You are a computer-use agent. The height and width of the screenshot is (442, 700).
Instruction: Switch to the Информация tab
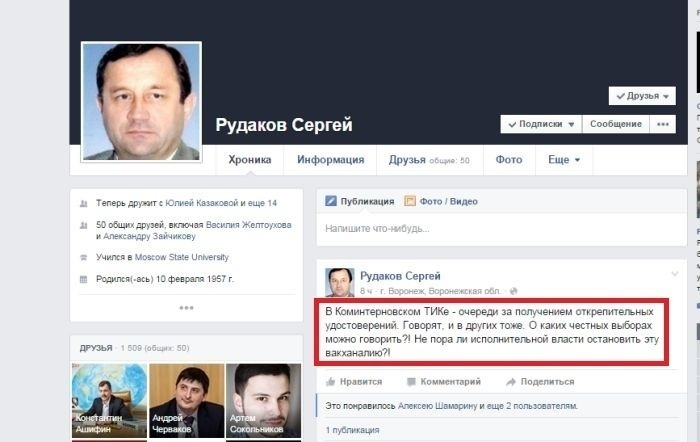(x=330, y=160)
